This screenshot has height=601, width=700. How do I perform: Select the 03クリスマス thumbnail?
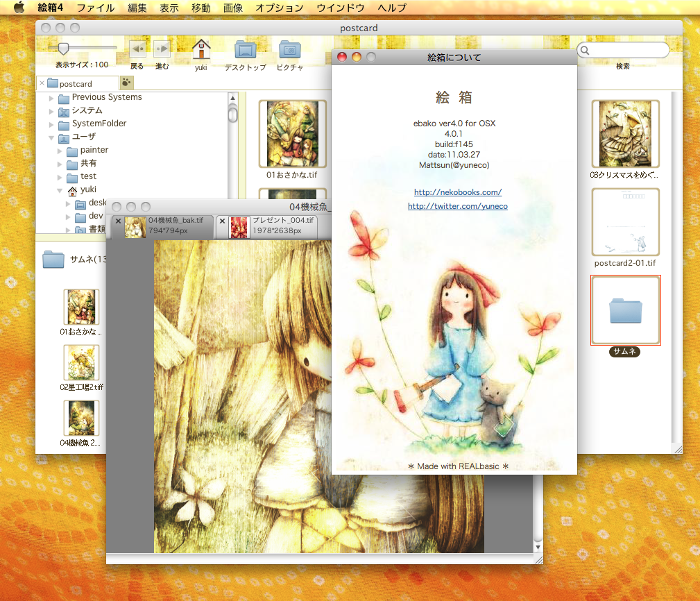click(626, 134)
